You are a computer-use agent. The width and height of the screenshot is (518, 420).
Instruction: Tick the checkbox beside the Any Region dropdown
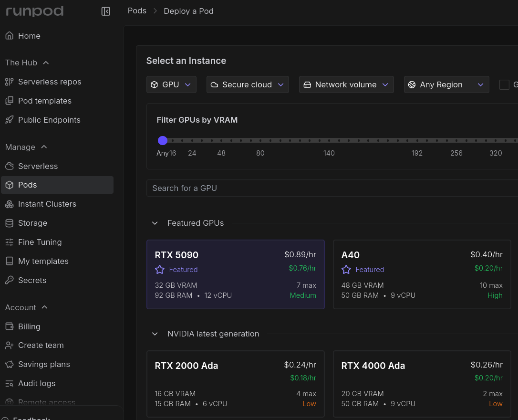pyautogui.click(x=504, y=85)
